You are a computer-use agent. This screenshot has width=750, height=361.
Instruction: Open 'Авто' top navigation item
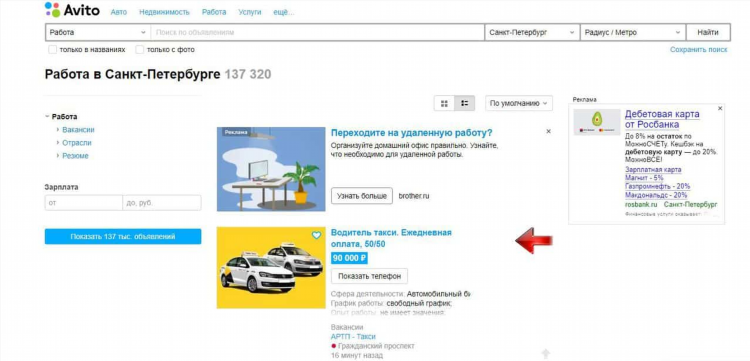(119, 12)
